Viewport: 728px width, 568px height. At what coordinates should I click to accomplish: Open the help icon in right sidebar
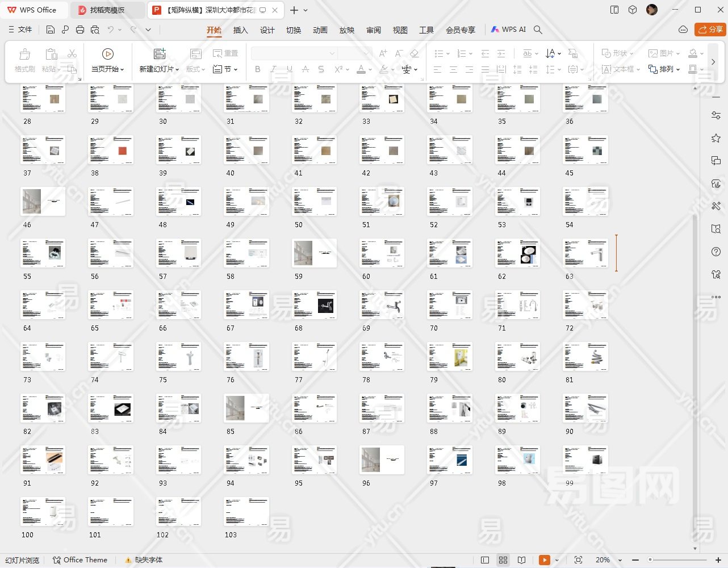pos(716,252)
